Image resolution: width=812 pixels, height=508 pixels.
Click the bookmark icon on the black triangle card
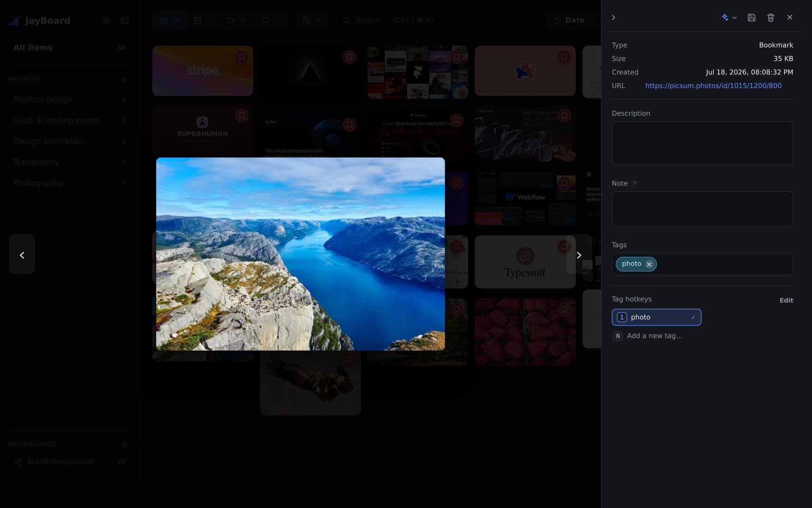tap(349, 57)
